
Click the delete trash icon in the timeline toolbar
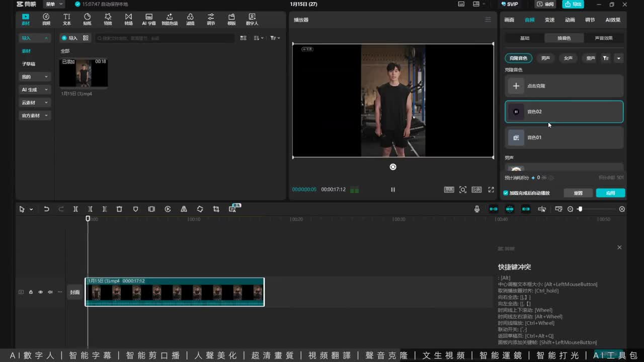pos(119,209)
